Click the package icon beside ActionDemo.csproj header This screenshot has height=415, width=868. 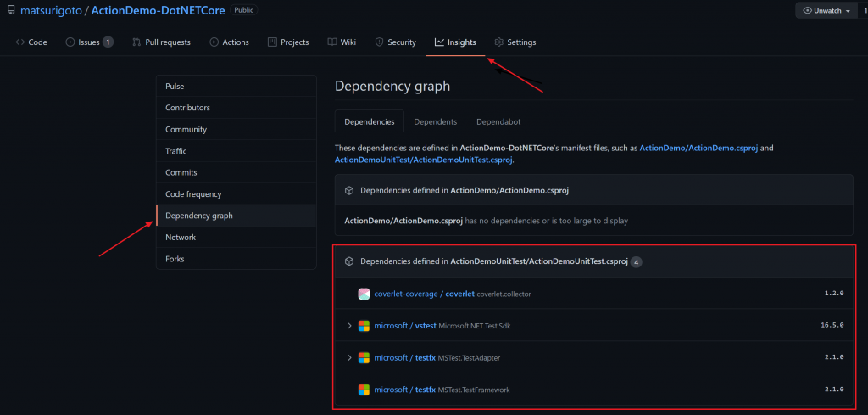coord(349,191)
